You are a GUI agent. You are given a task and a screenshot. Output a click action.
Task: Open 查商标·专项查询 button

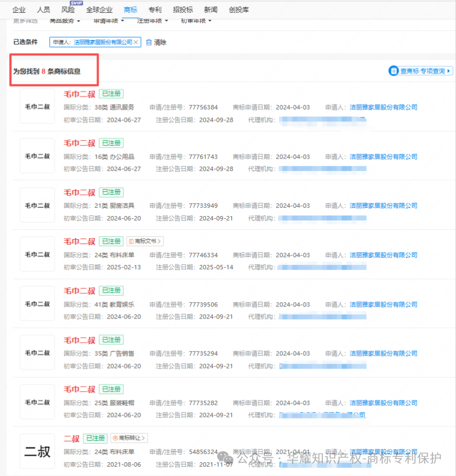[420, 71]
